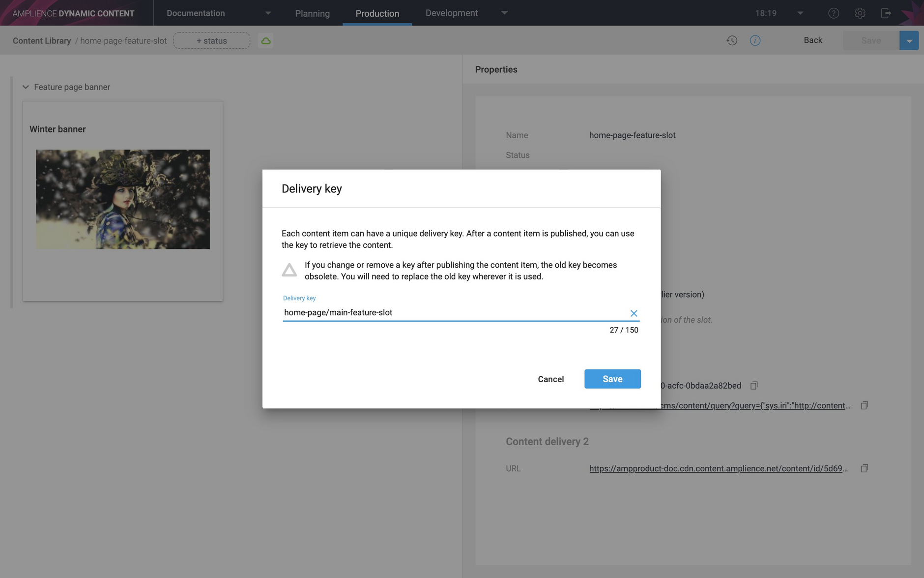Open the Content Library breadcrumb
Viewport: 924px width, 578px height.
pyautogui.click(x=41, y=40)
